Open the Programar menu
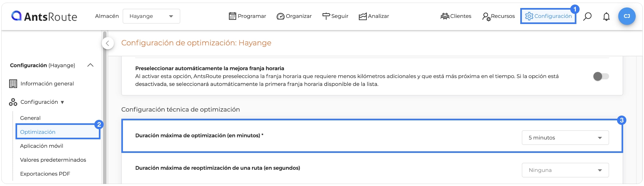 pyautogui.click(x=247, y=16)
